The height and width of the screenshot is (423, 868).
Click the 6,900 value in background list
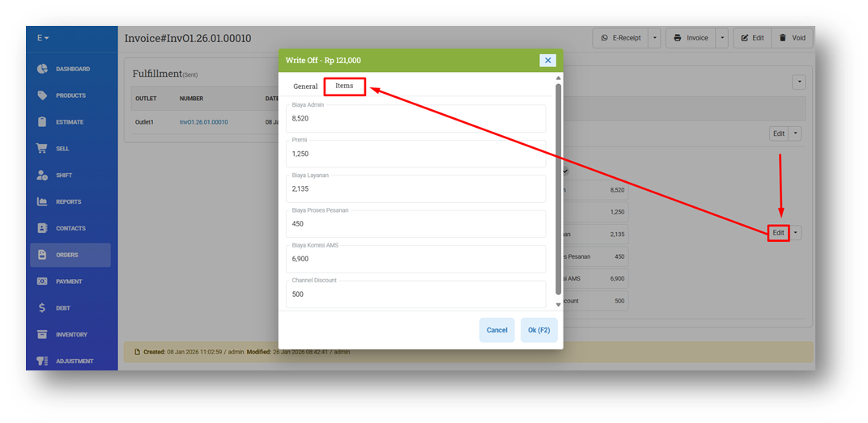pyautogui.click(x=617, y=279)
